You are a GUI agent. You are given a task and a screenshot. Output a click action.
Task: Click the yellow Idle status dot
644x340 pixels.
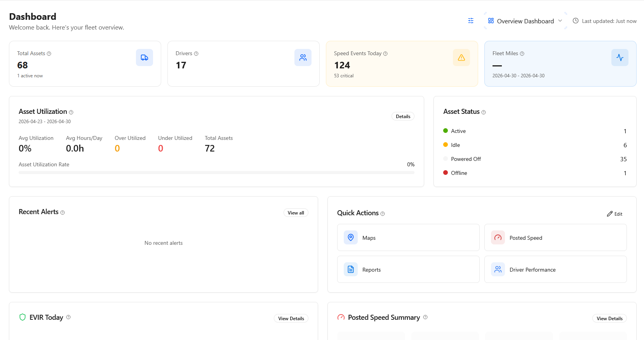[x=446, y=145]
